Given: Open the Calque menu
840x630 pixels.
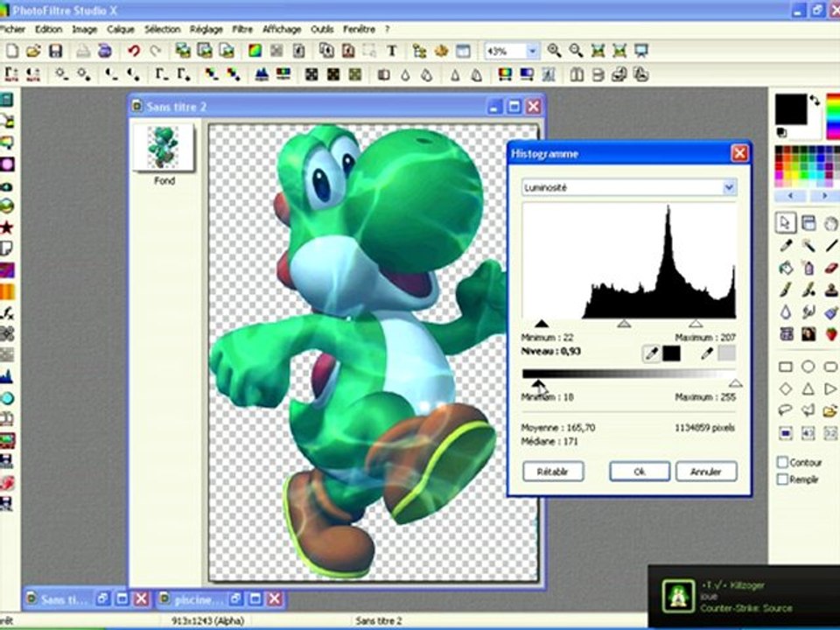Looking at the screenshot, I should [120, 30].
